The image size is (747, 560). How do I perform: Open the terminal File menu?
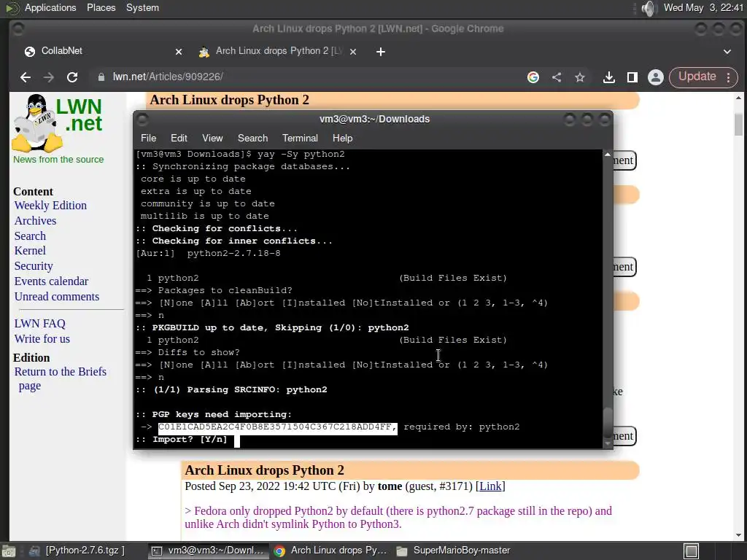pyautogui.click(x=148, y=138)
